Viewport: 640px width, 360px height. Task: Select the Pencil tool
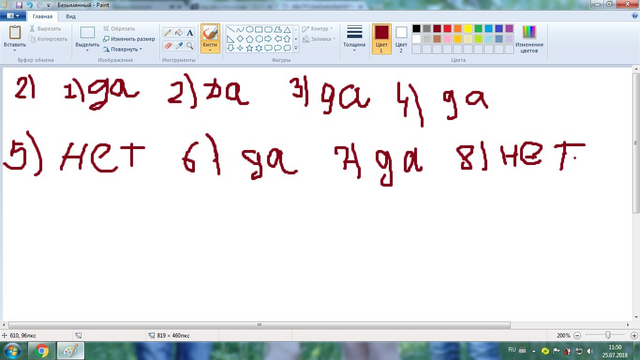click(x=167, y=33)
